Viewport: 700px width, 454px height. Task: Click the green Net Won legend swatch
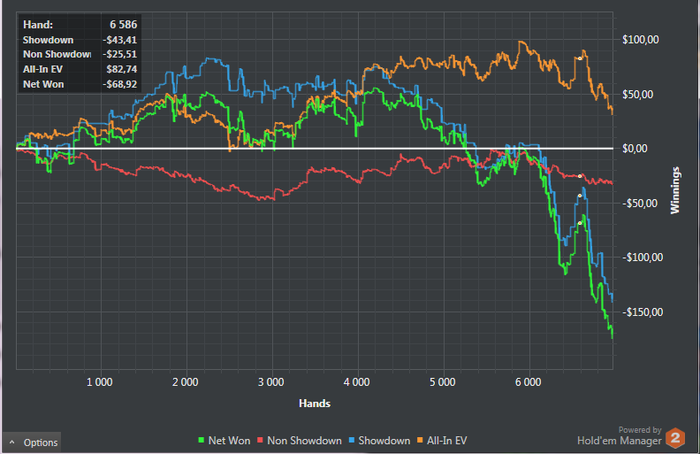click(x=201, y=441)
